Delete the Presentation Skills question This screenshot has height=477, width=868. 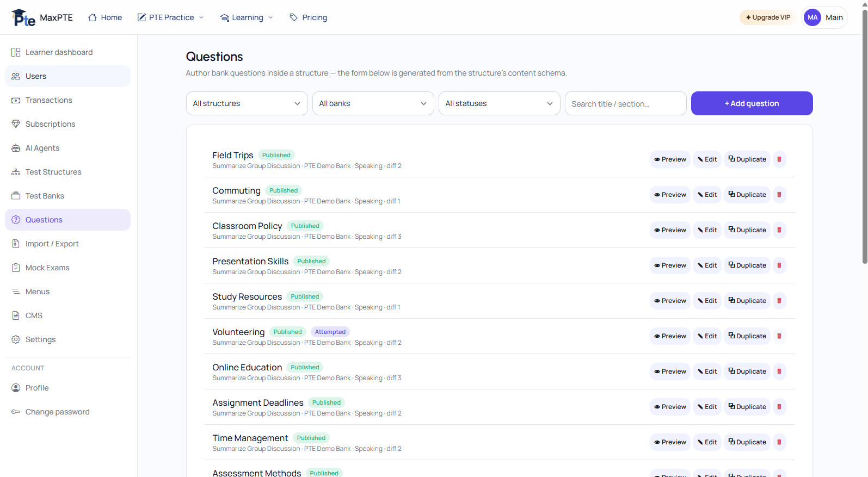coord(779,265)
